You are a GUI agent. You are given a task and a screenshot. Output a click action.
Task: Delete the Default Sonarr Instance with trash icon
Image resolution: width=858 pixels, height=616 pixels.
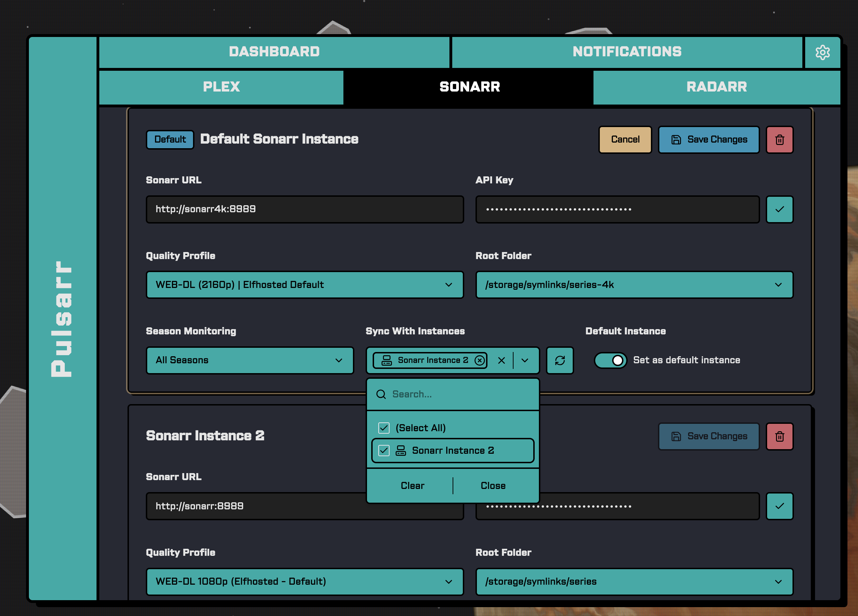pos(779,139)
